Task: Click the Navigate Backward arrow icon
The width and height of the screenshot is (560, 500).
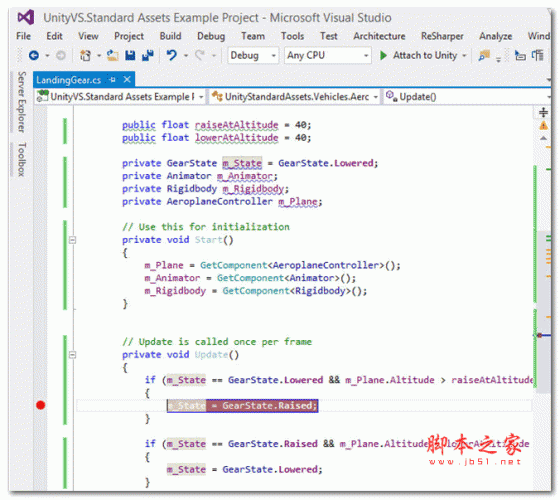Action: [34, 55]
